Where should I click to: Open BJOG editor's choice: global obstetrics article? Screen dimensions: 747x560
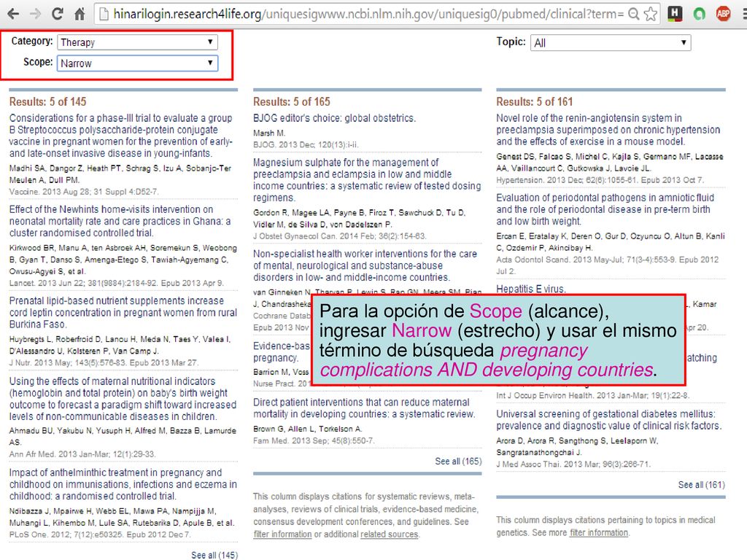click(x=334, y=118)
